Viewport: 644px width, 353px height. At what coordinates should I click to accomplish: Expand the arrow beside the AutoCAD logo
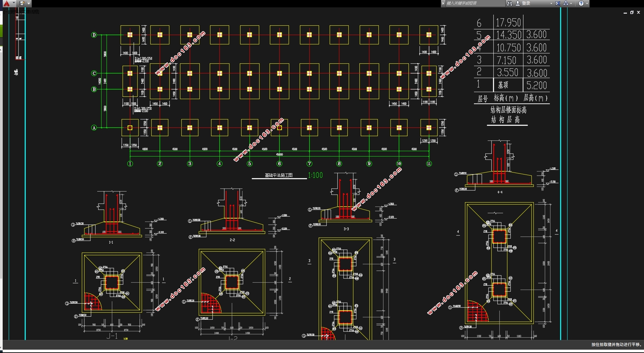(14, 3)
